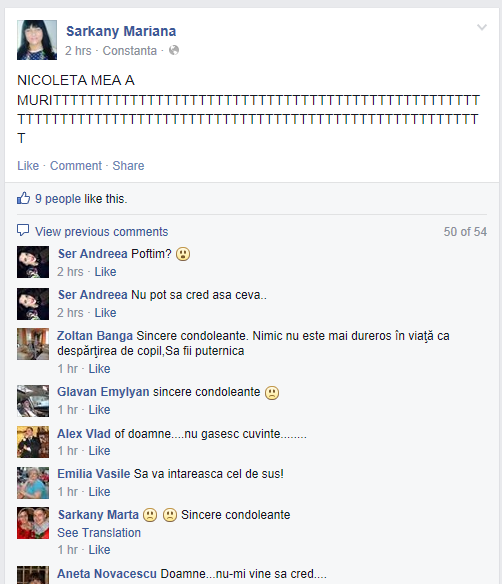Show the 9 people who like this
This screenshot has width=502, height=584.
click(81, 199)
